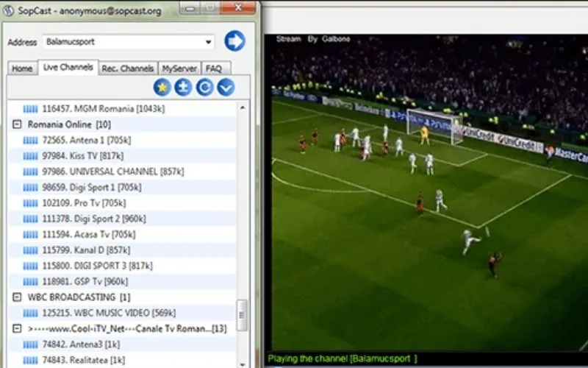Click signal bars icon beside Antena 1
The height and width of the screenshot is (368, 588).
coord(30,141)
